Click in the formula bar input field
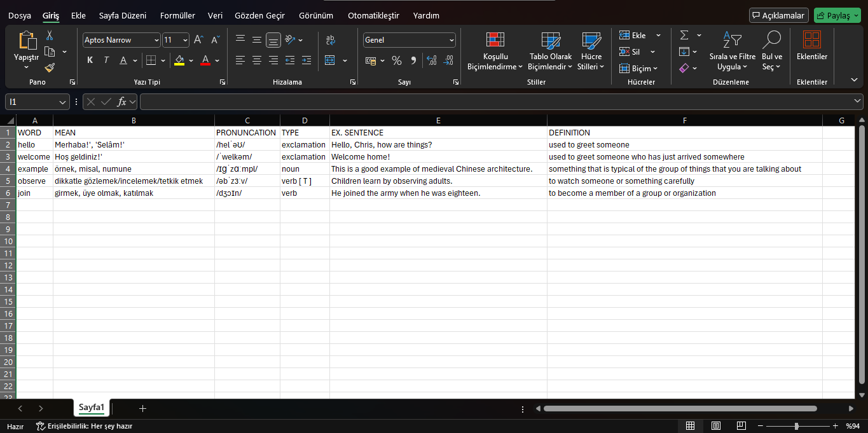 click(496, 102)
